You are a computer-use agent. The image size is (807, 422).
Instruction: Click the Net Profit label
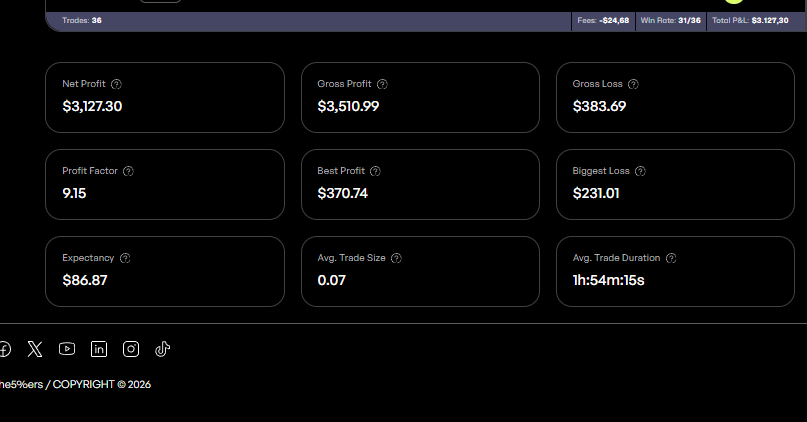(84, 84)
